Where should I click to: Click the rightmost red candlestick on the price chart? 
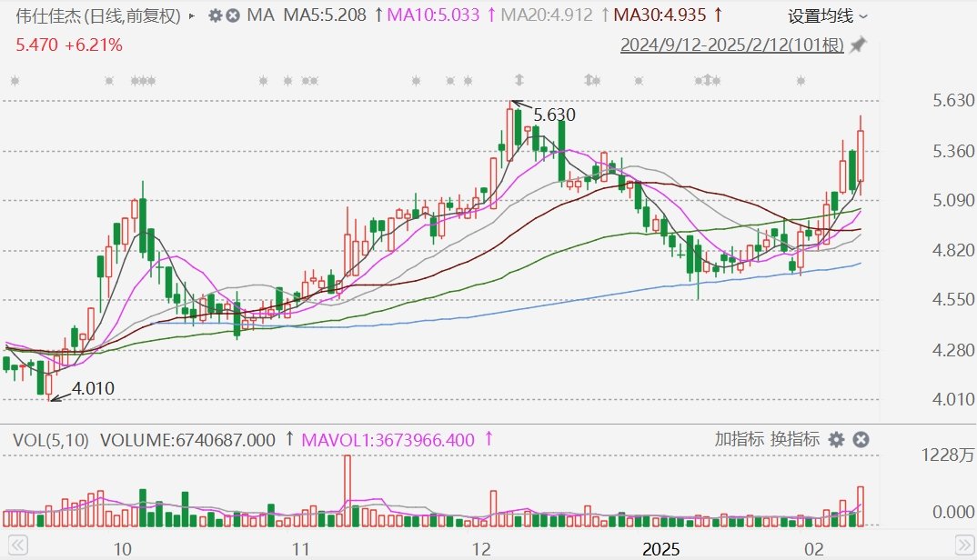click(x=861, y=155)
